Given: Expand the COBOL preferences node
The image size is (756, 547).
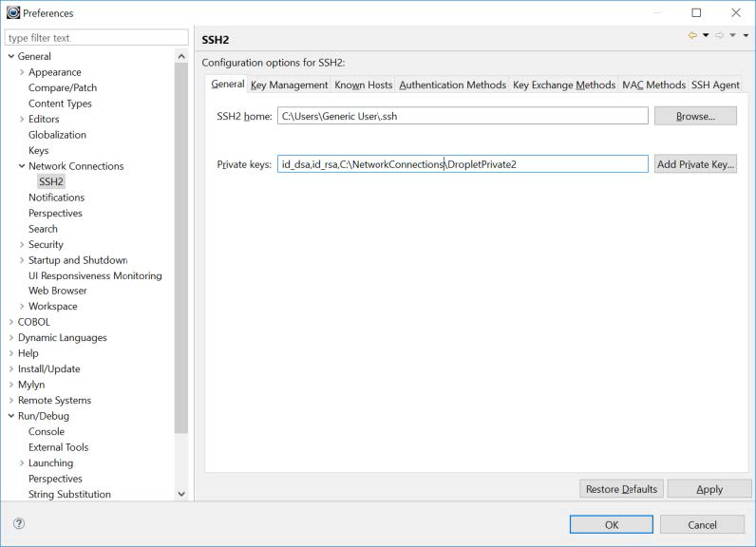Looking at the screenshot, I should (x=10, y=322).
